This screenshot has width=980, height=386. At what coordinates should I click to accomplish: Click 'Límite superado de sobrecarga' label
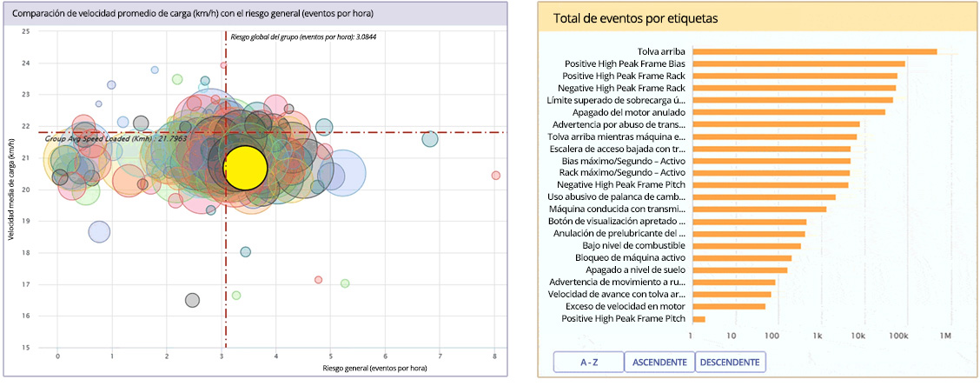tap(616, 100)
